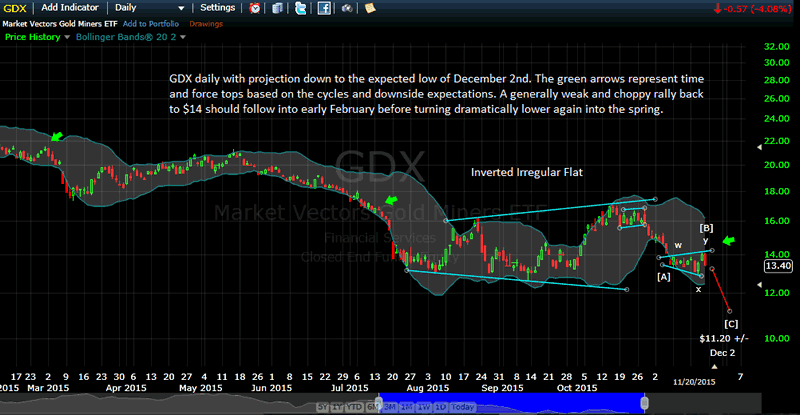This screenshot has width=800, height=415.
Task: Select the 5Y time range
Action: pyautogui.click(x=323, y=407)
